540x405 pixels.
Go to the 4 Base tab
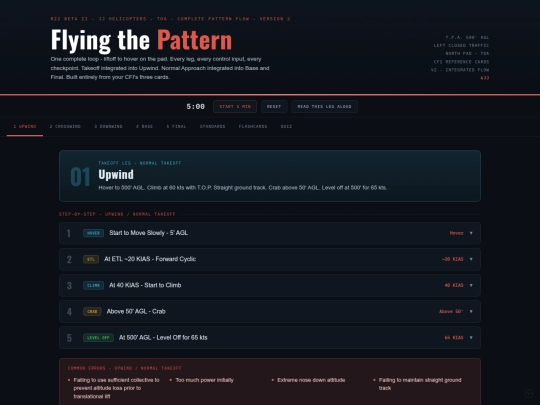click(x=144, y=127)
